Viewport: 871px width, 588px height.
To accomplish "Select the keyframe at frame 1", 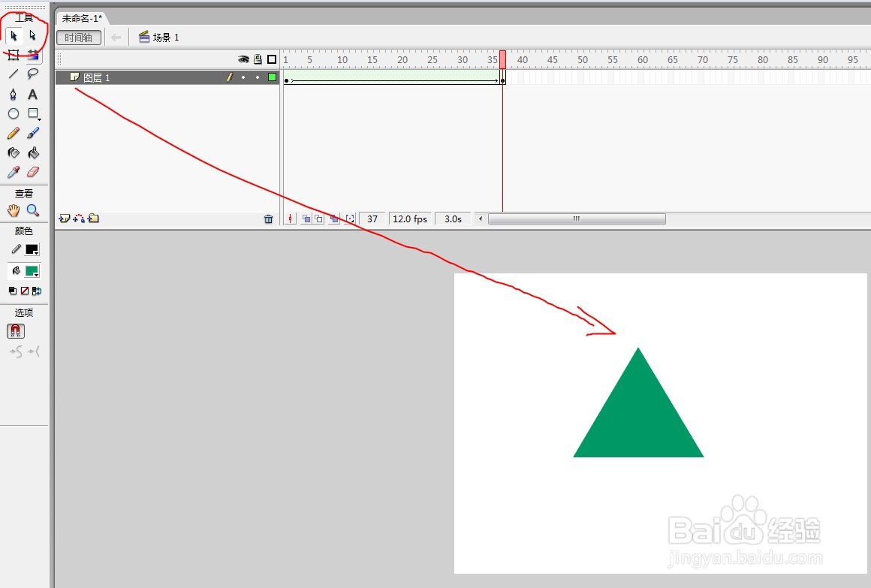I will tap(286, 77).
